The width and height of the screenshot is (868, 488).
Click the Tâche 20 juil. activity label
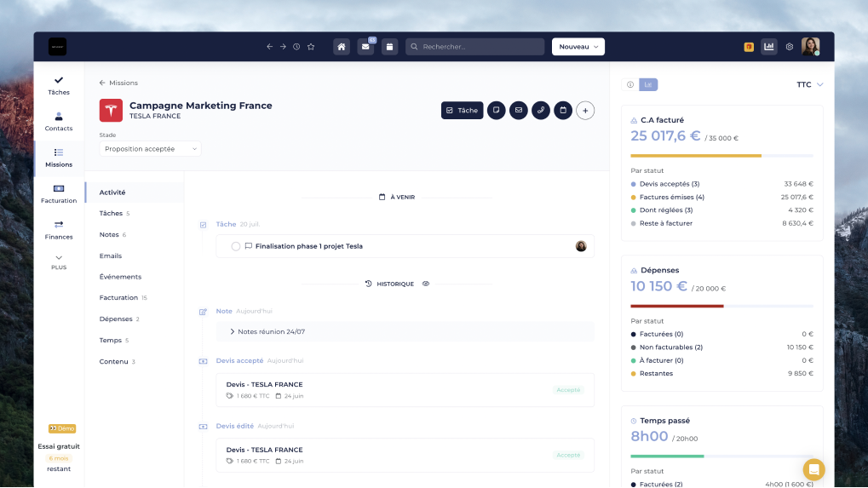point(238,224)
